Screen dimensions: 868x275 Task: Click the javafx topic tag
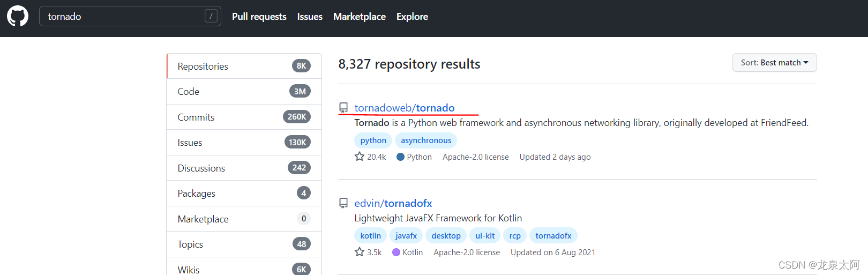coord(406,236)
